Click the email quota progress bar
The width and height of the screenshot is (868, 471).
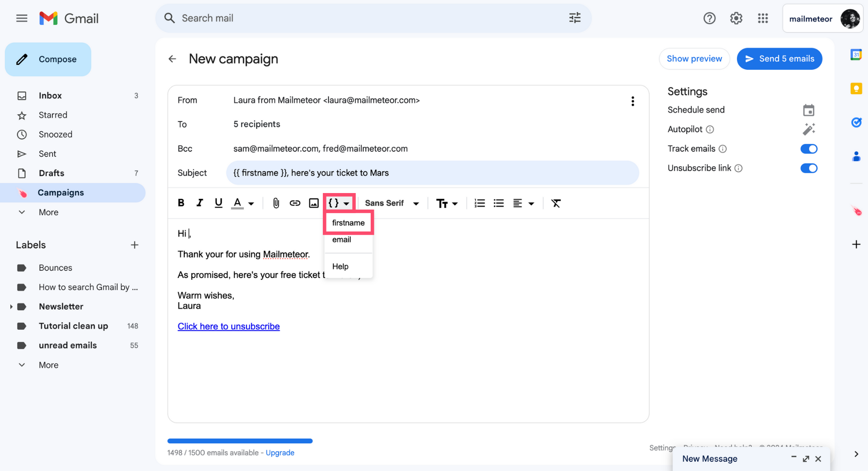pyautogui.click(x=240, y=441)
